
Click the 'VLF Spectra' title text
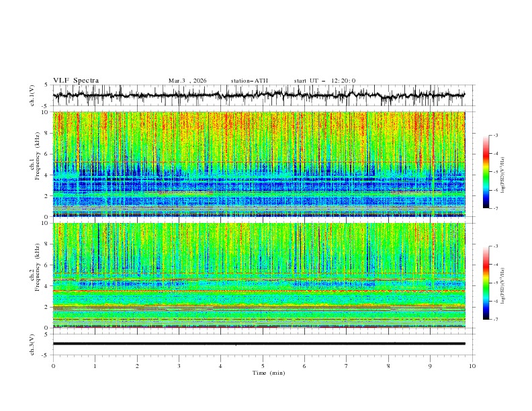pos(76,81)
